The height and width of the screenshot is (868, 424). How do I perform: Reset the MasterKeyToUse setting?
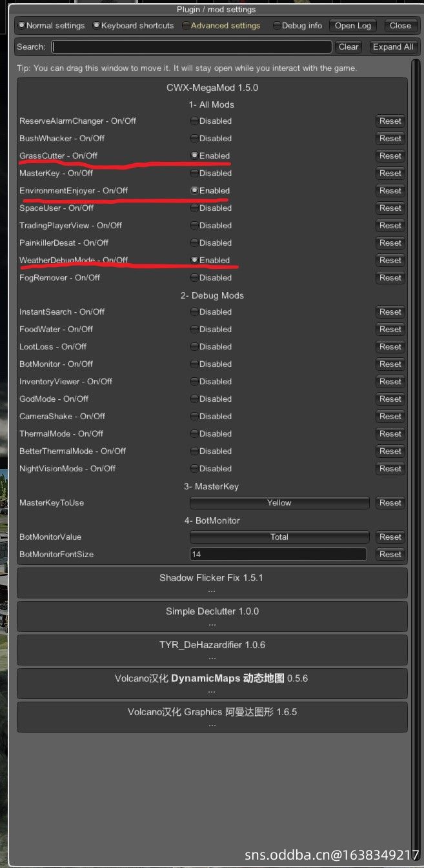tap(390, 503)
